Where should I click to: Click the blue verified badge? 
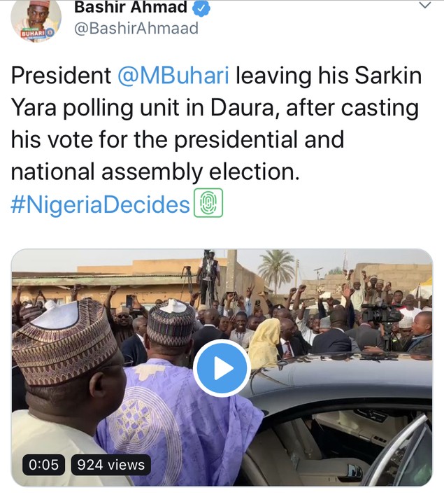[203, 8]
